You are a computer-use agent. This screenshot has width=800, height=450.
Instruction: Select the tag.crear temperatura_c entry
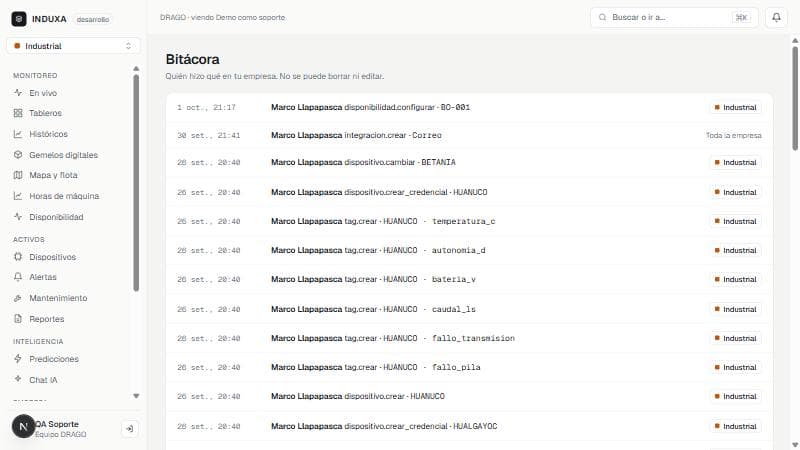click(x=469, y=221)
